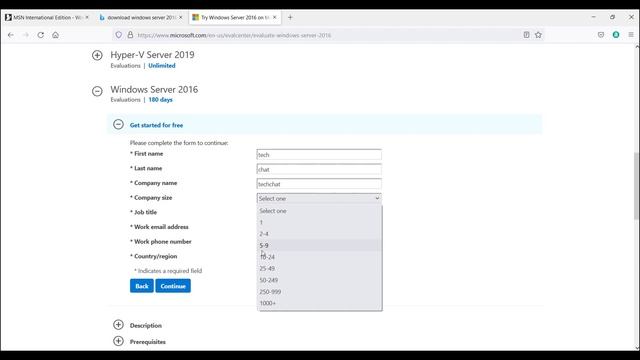Screen dimensions: 640x360
Task: Click the Get started for free heading
Action: coord(156,125)
